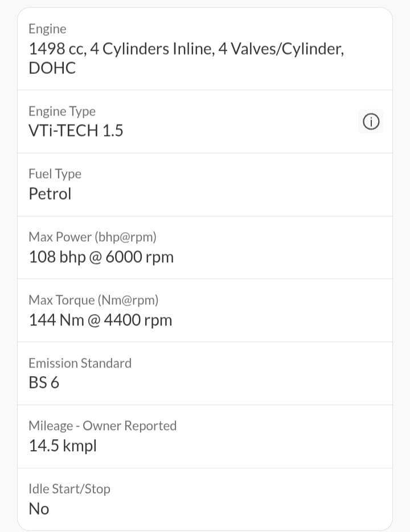The width and height of the screenshot is (410, 532).
Task: Click the BS 6 value
Action: [44, 383]
